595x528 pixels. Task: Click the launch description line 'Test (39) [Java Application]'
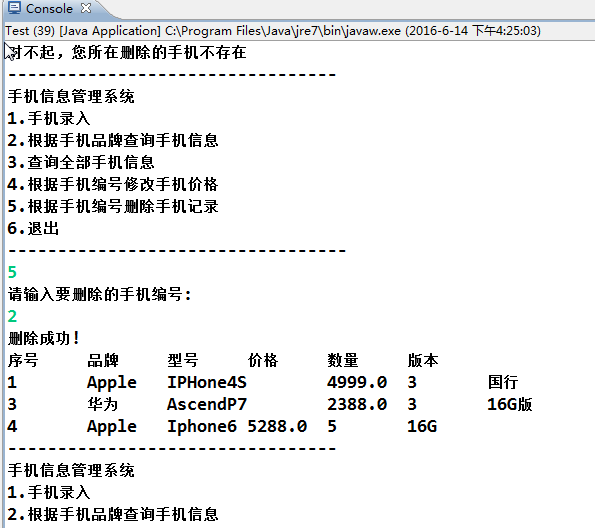83,30
